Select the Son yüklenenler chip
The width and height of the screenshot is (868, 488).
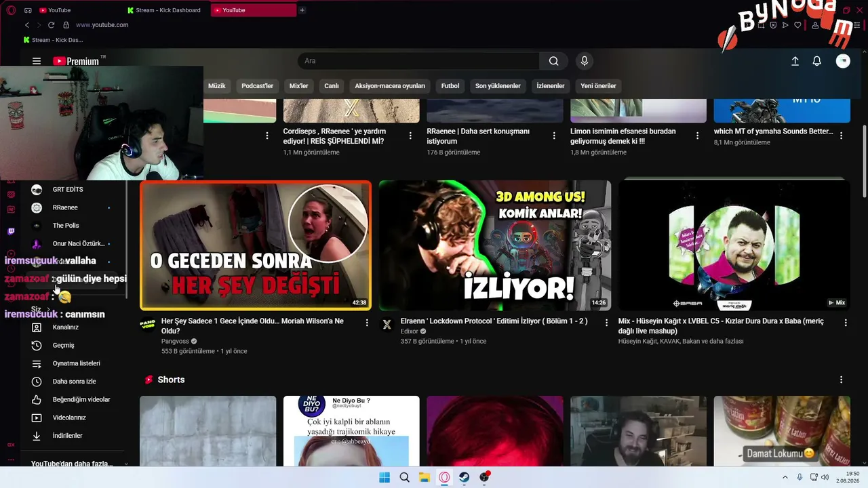(498, 86)
